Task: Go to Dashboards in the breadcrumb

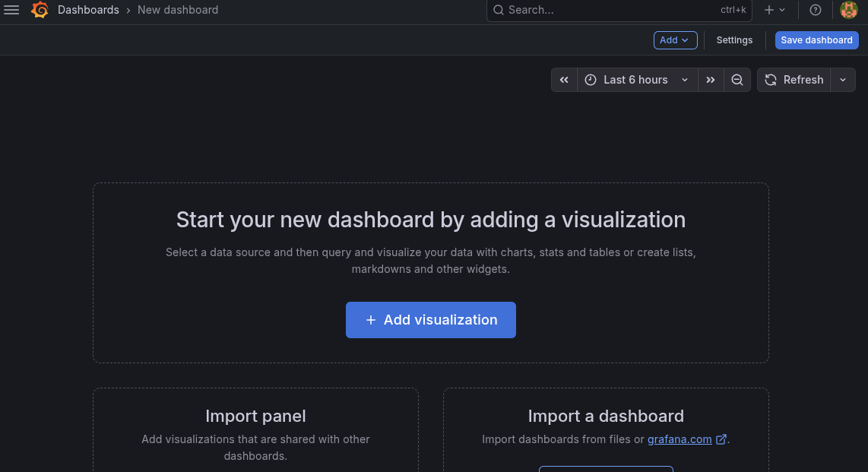Action: click(88, 10)
